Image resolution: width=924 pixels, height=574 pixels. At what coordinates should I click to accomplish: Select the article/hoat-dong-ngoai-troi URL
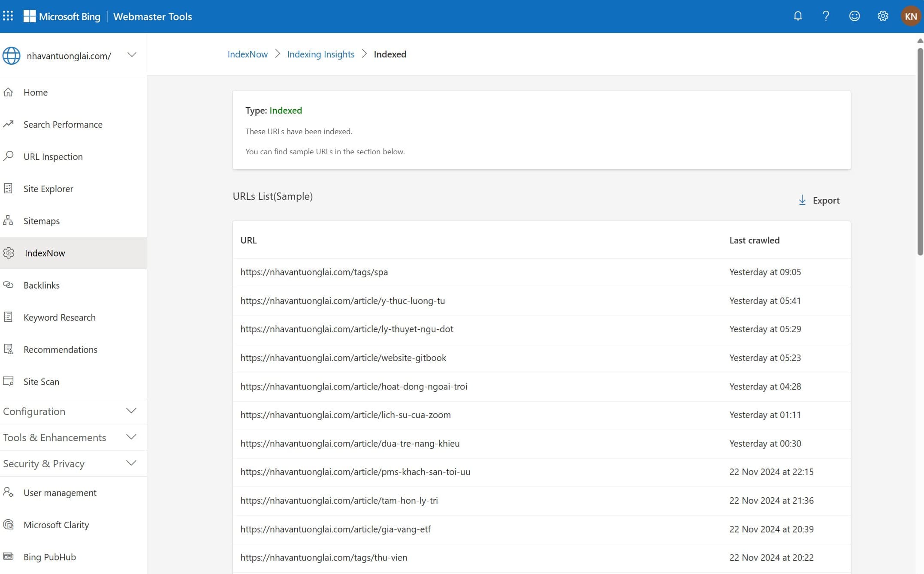(353, 386)
